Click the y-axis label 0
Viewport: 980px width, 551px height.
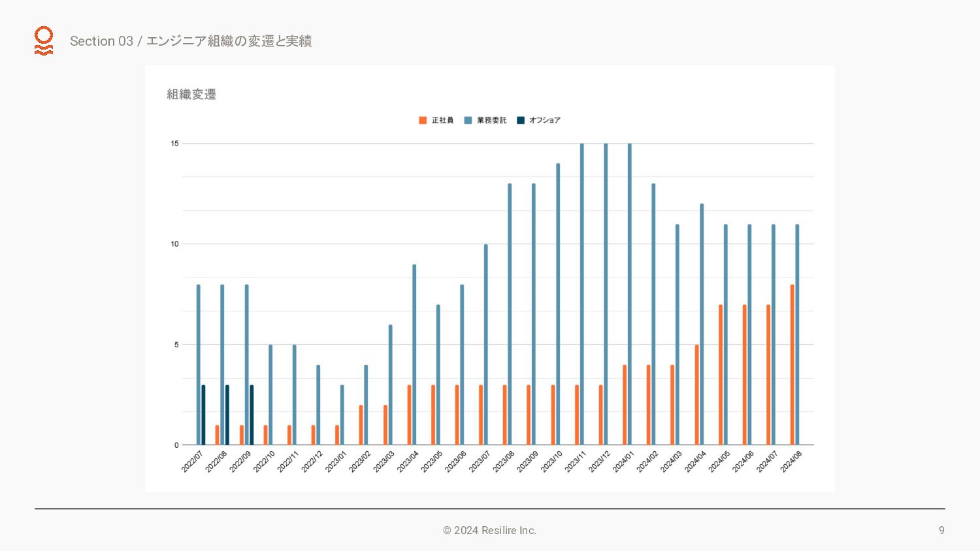click(x=176, y=445)
